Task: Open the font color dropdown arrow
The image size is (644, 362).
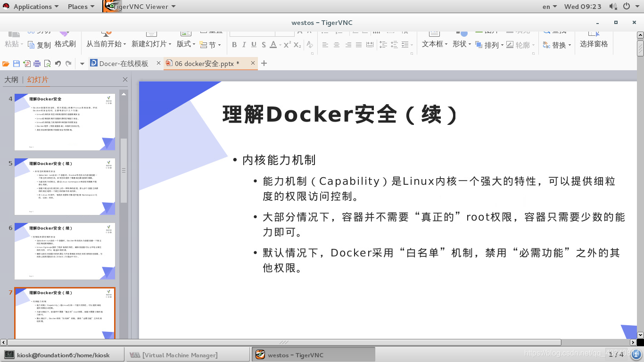Action: [280, 45]
